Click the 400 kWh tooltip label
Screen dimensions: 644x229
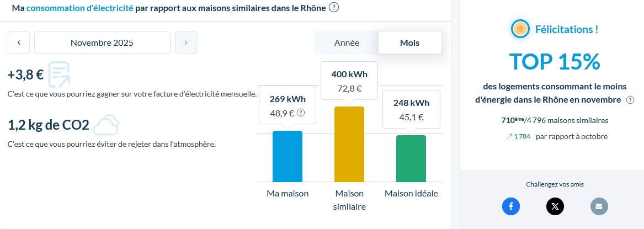[349, 74]
